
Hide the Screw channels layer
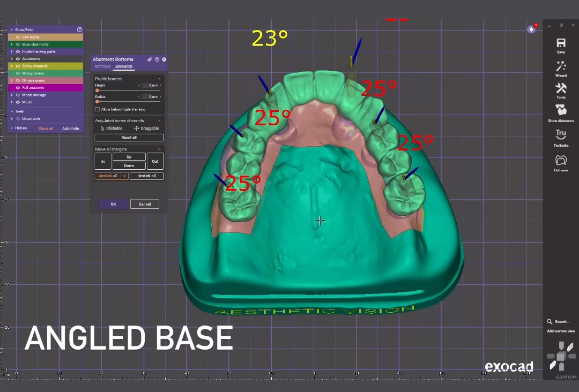[x=18, y=66]
